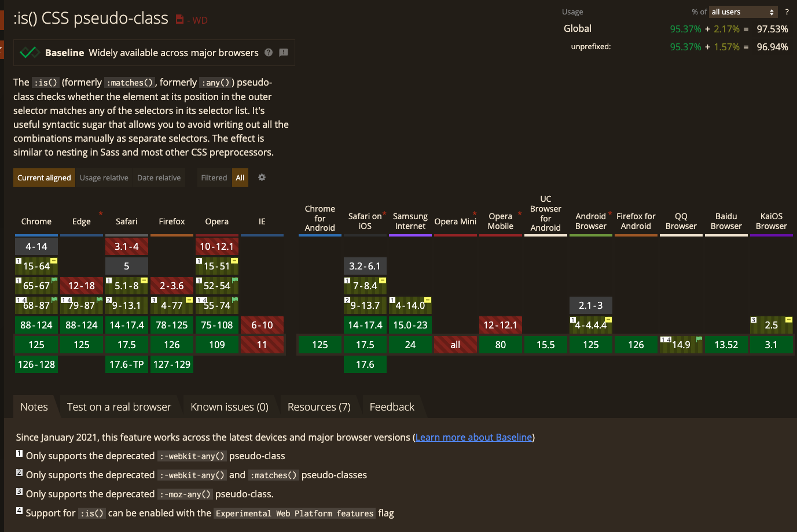Click yellow prefix marker on Chrome 15-64

click(54, 261)
